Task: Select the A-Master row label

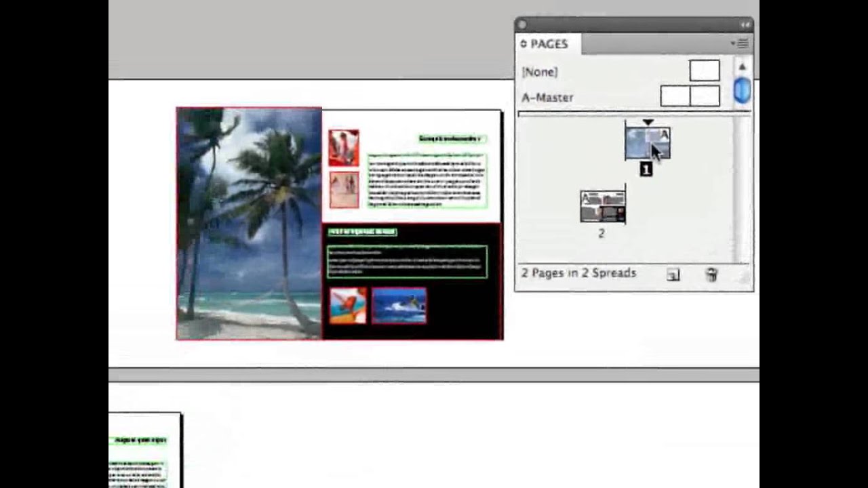Action: [x=547, y=97]
